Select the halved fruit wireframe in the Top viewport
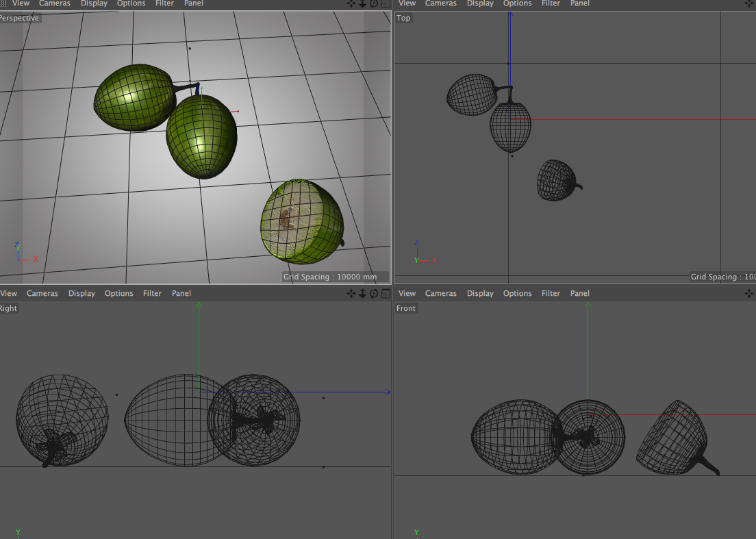756x539 pixels. 558,180
